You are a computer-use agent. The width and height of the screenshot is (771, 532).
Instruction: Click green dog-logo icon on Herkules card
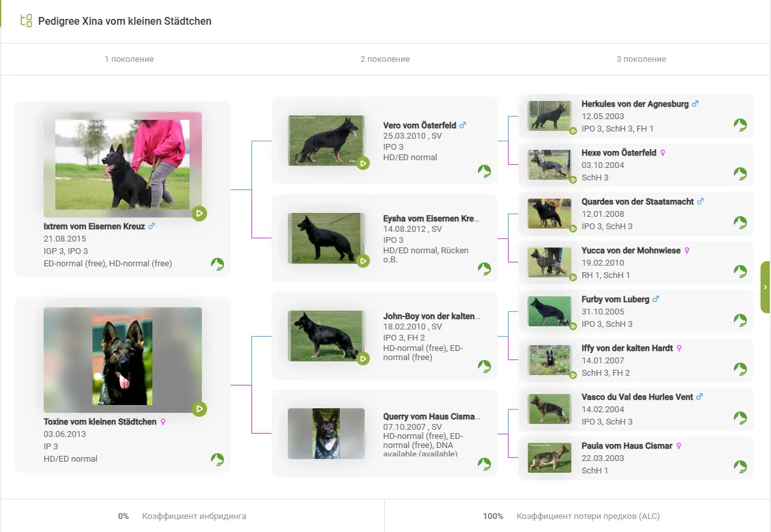[x=740, y=125]
